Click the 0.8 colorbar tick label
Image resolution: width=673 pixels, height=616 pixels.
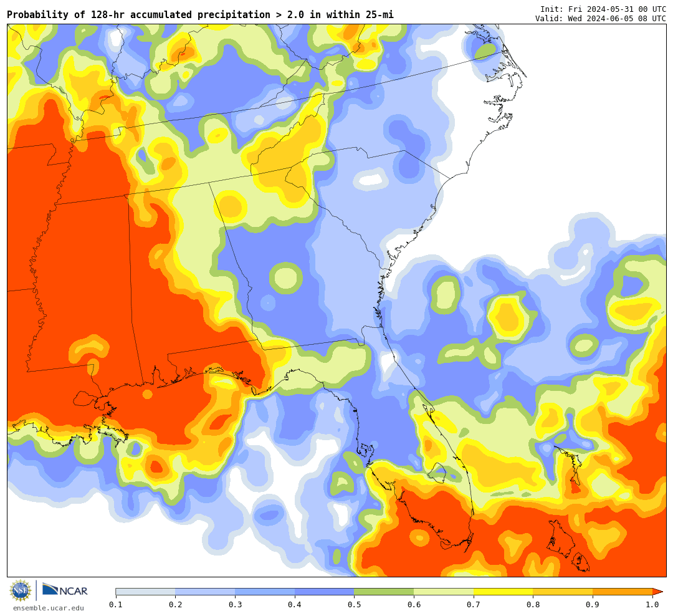click(533, 605)
